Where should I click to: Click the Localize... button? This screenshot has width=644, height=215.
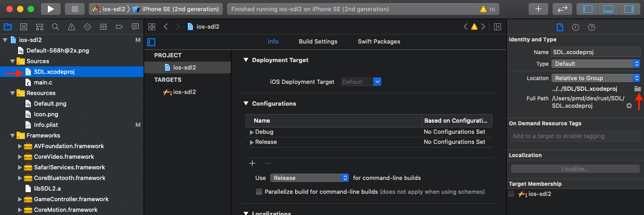click(574, 169)
